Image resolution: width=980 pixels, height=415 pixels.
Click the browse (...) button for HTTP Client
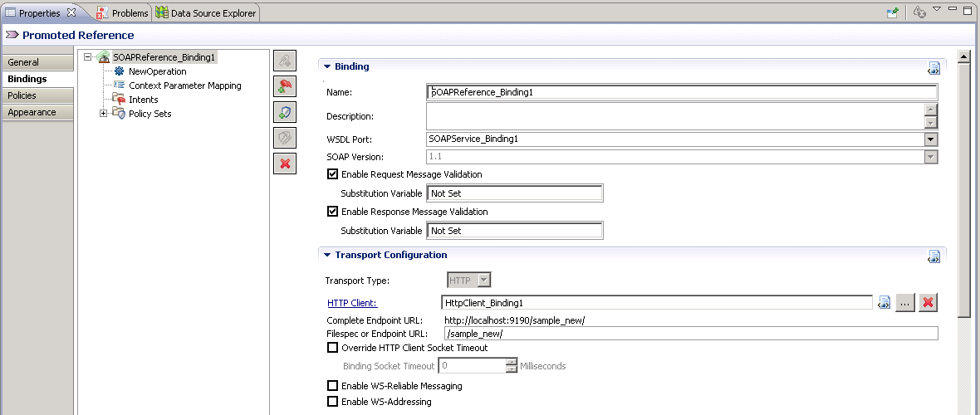point(906,303)
